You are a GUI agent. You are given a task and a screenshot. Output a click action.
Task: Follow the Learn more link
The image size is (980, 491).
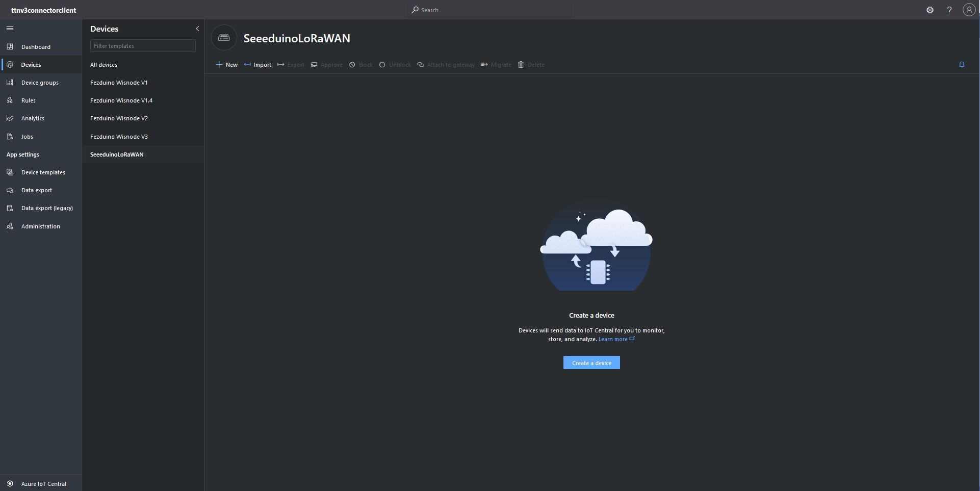pos(613,340)
